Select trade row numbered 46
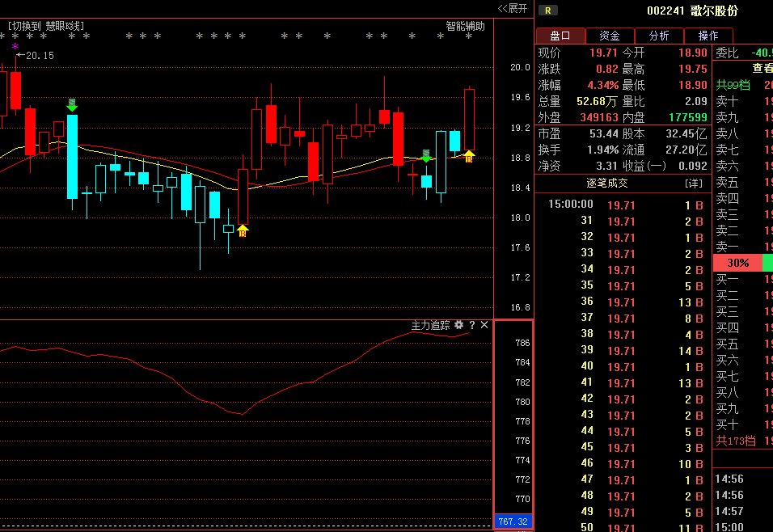The height and width of the screenshot is (532, 773). [623, 463]
